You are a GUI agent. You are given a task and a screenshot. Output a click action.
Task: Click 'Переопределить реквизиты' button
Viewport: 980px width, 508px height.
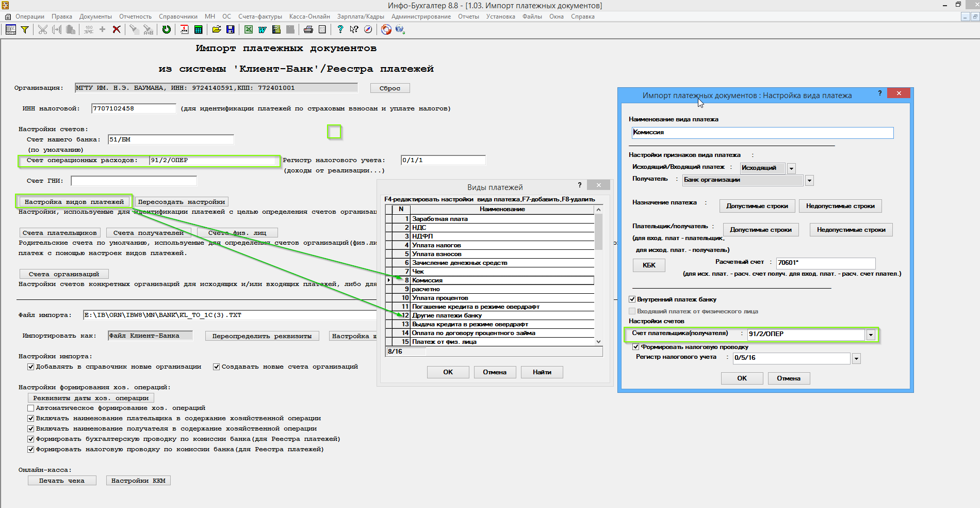pos(262,336)
